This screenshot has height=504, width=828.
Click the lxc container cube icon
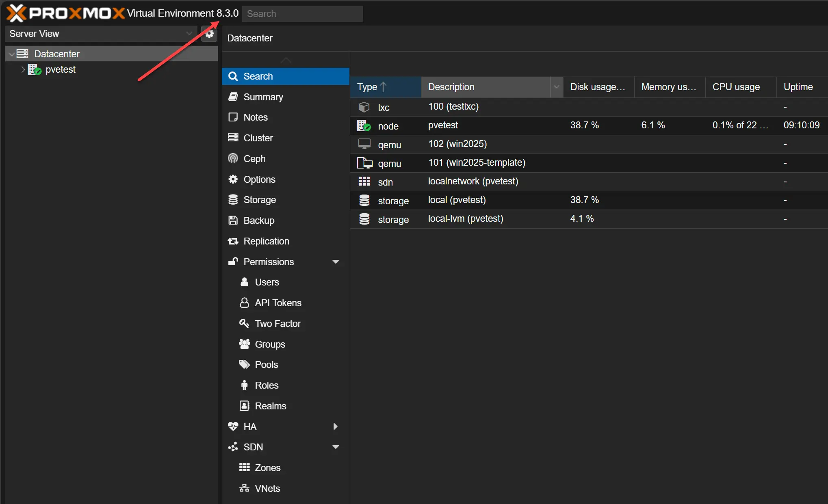tap(364, 107)
